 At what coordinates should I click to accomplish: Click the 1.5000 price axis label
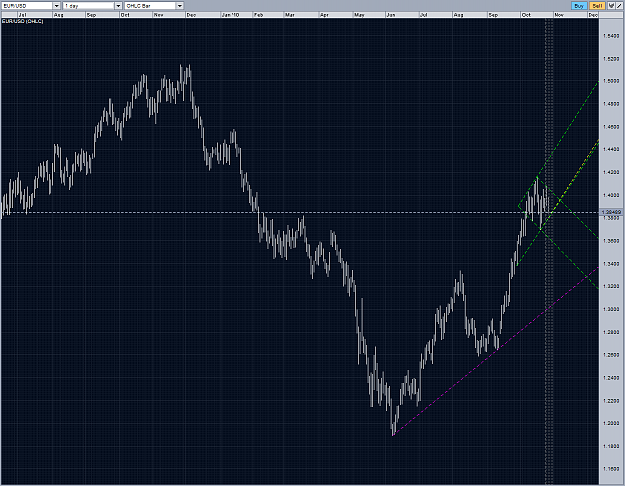click(x=611, y=81)
